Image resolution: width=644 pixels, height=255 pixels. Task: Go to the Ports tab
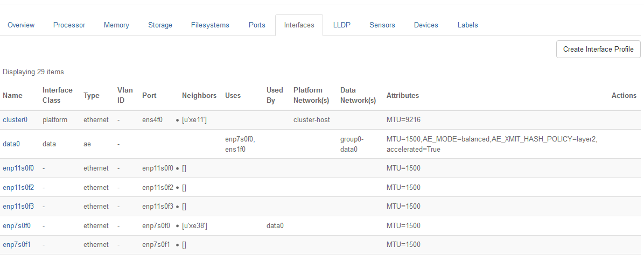[x=257, y=25]
